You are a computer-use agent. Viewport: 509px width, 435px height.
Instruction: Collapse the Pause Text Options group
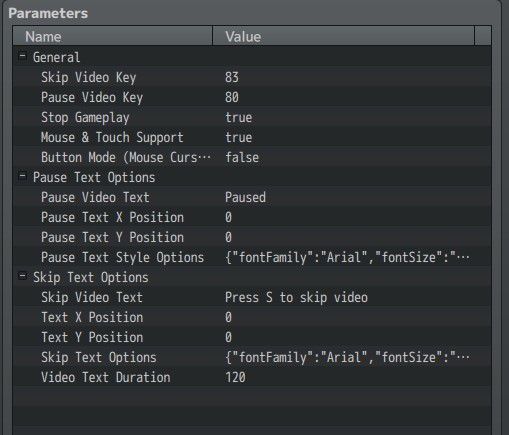22,176
